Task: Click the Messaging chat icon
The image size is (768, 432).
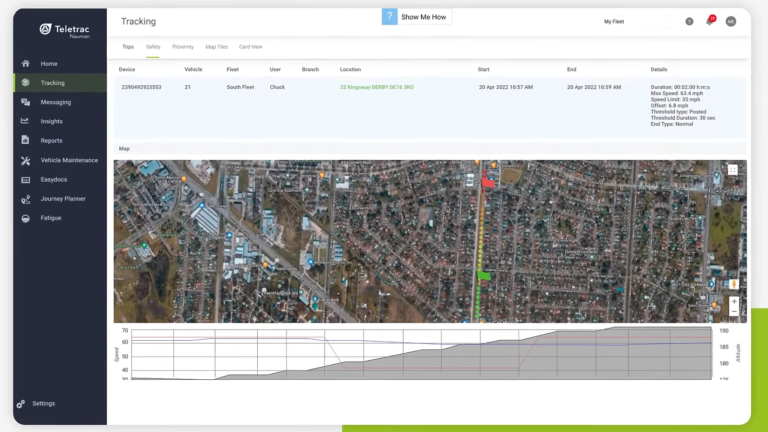Action: (x=24, y=102)
